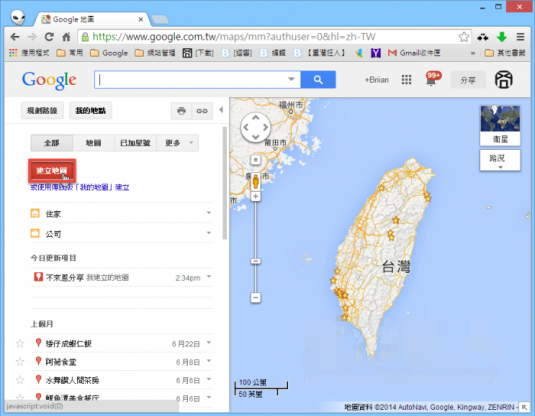Expand the 住家 dropdown arrow

tap(209, 213)
